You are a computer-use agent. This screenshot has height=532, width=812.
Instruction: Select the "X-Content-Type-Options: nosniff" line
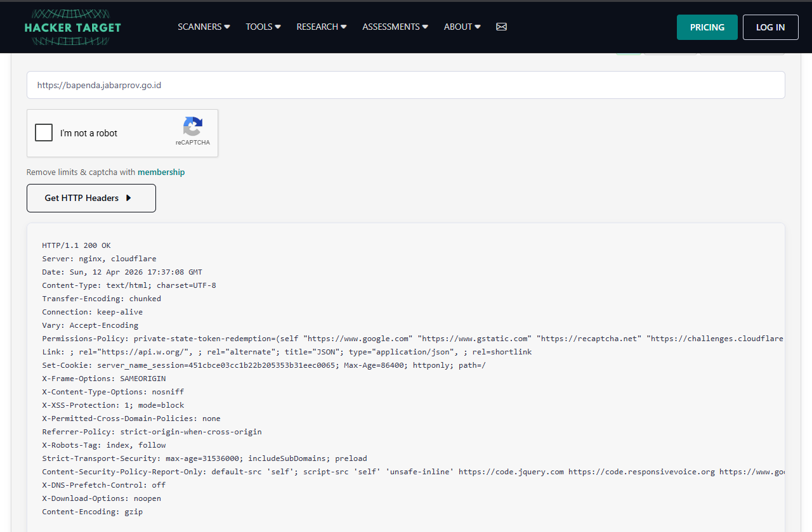coord(113,392)
